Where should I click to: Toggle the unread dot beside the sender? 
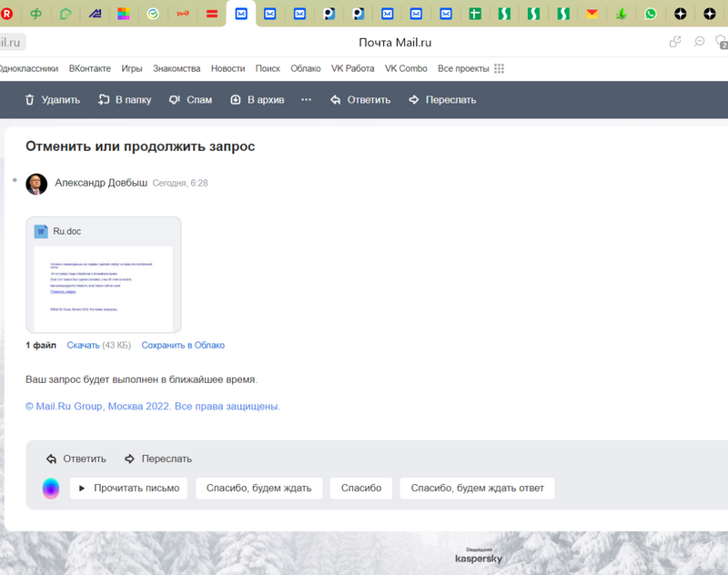15,180
